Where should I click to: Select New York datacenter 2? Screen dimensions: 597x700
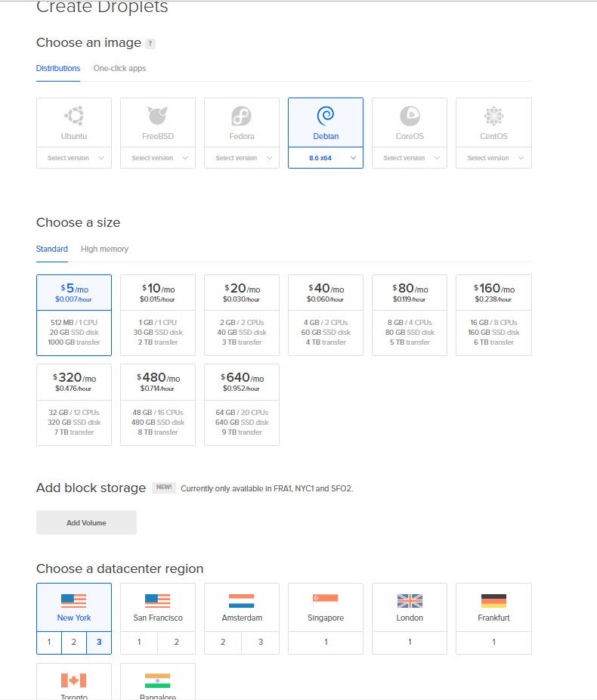coord(74,642)
